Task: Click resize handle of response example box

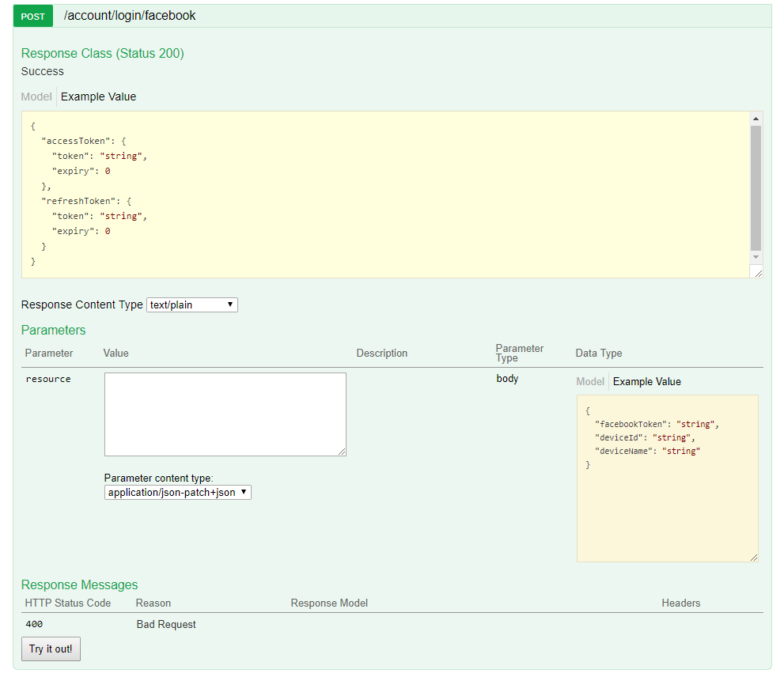Action: 758,273
